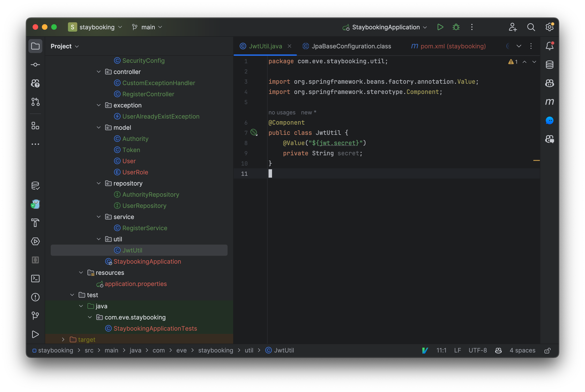Viewport: 585px width, 392px height.
Task: Click on RegisterService in service package
Action: point(145,227)
